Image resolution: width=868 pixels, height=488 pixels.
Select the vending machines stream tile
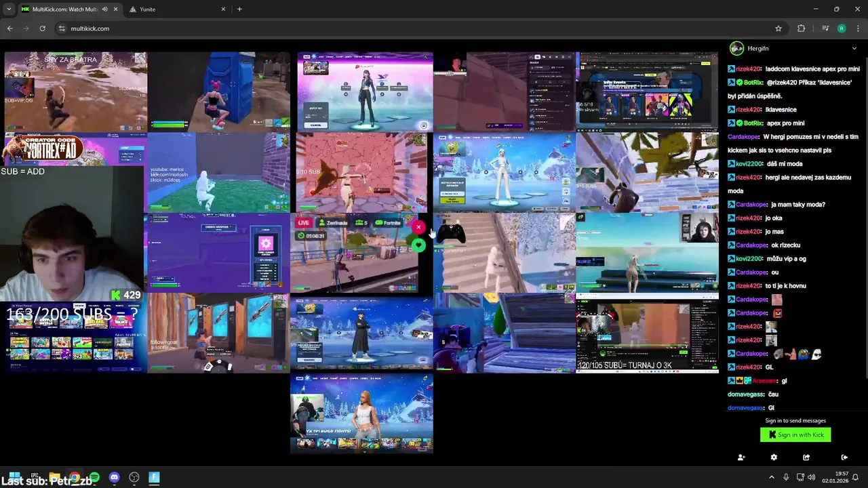point(218,333)
